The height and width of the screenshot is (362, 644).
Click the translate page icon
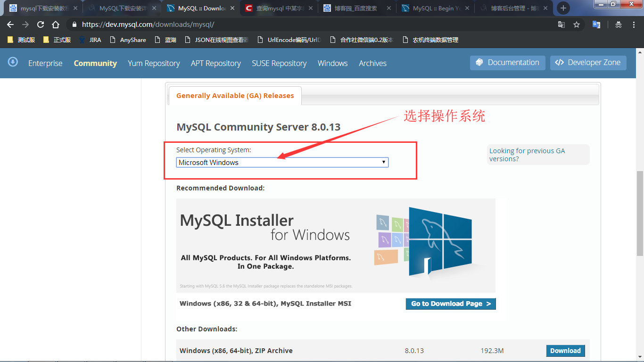[x=561, y=25]
